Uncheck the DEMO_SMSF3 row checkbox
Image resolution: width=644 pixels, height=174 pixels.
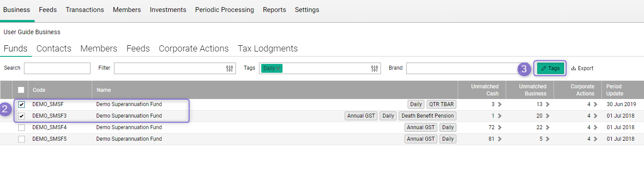coord(21,116)
